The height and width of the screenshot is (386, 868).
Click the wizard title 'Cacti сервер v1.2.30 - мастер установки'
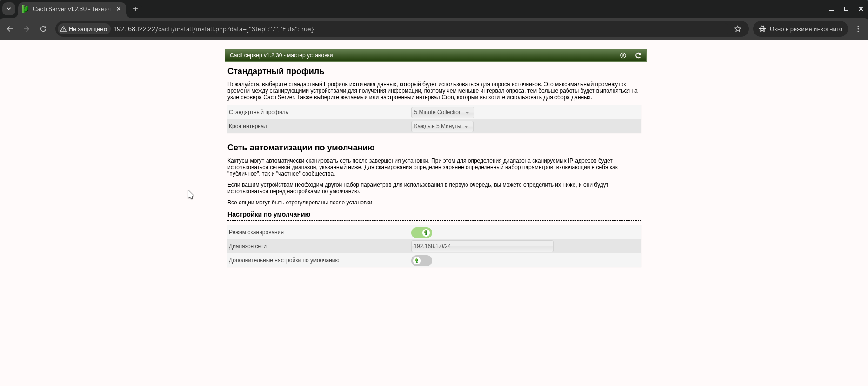point(281,55)
